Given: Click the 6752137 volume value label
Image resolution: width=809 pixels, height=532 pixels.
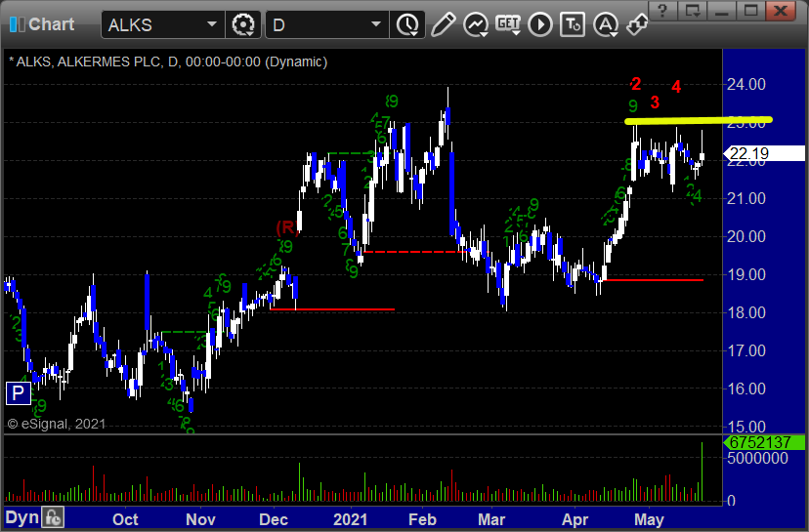Looking at the screenshot, I should tap(764, 442).
